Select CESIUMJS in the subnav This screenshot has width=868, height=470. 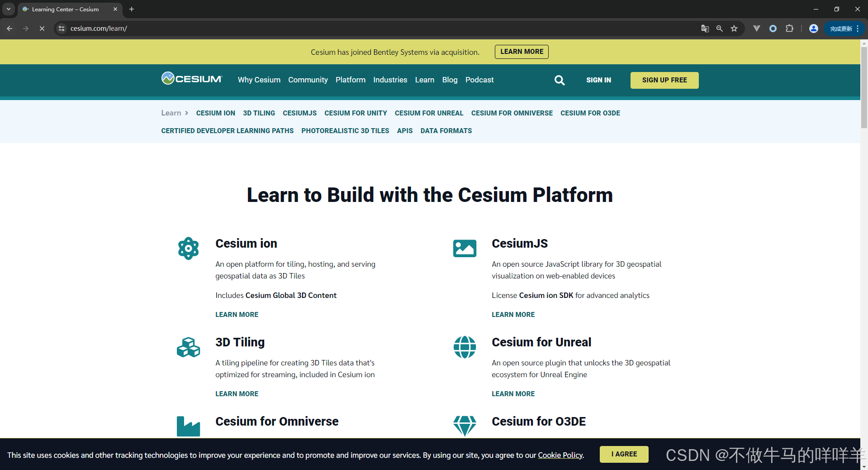pyautogui.click(x=300, y=113)
